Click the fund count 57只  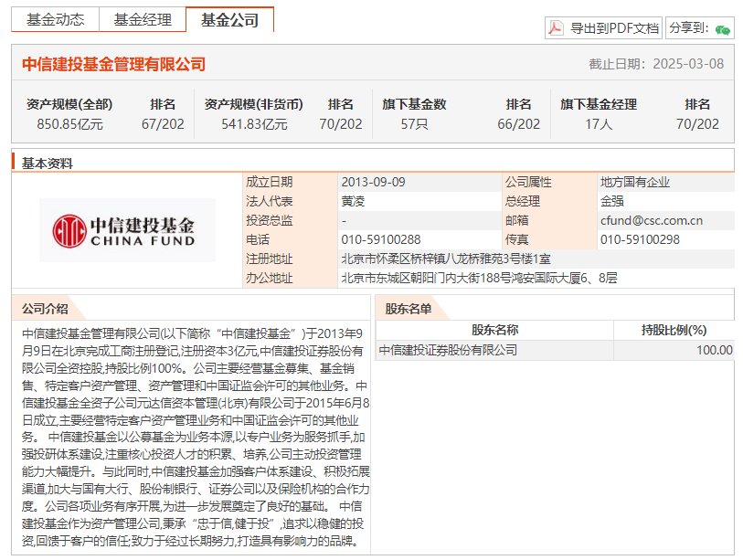tap(414, 124)
